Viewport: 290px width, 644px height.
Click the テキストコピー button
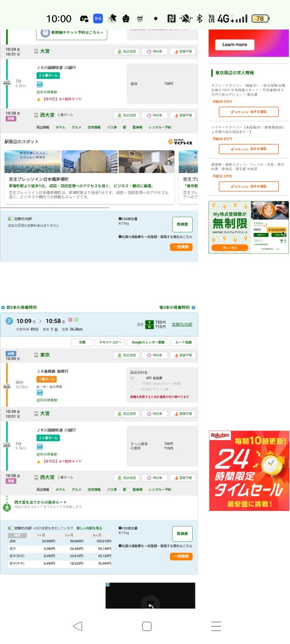coord(111,342)
